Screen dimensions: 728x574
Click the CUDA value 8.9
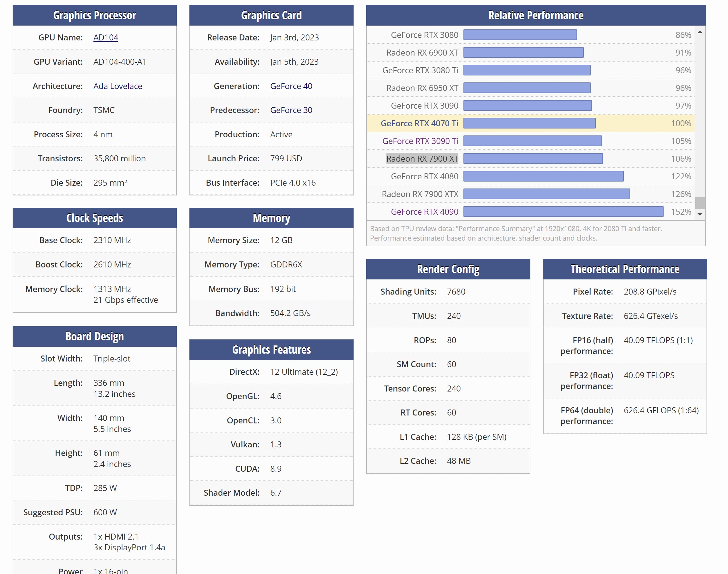coord(276,469)
